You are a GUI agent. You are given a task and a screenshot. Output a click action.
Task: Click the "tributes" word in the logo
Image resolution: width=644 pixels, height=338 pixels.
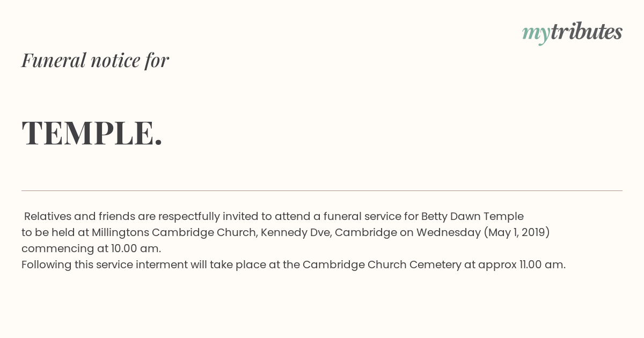pos(587,32)
